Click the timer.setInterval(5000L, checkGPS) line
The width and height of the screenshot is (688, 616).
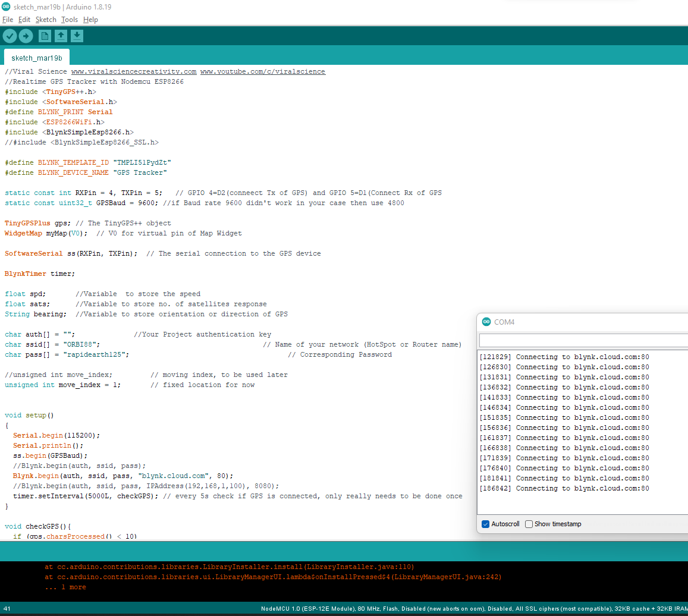tap(237, 496)
